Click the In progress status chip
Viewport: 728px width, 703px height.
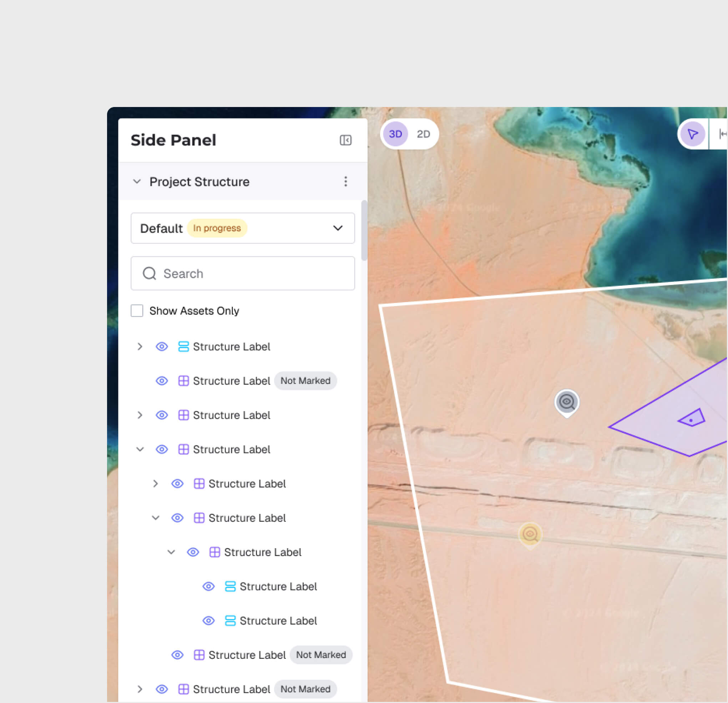pos(217,228)
